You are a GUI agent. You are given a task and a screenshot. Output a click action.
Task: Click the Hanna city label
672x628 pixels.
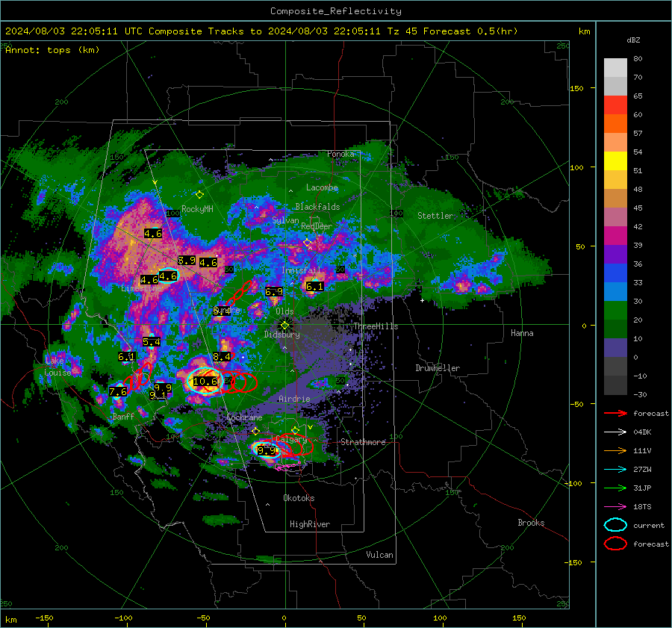coord(522,333)
